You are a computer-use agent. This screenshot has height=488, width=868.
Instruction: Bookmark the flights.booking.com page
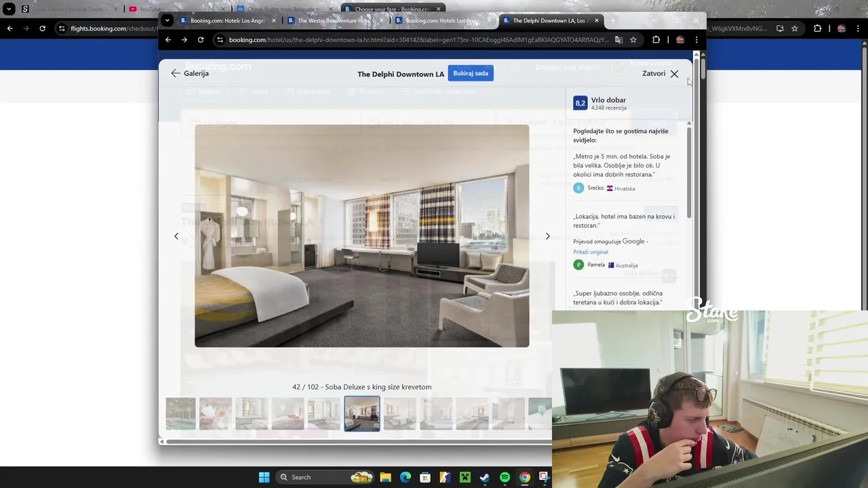pyautogui.click(x=795, y=28)
